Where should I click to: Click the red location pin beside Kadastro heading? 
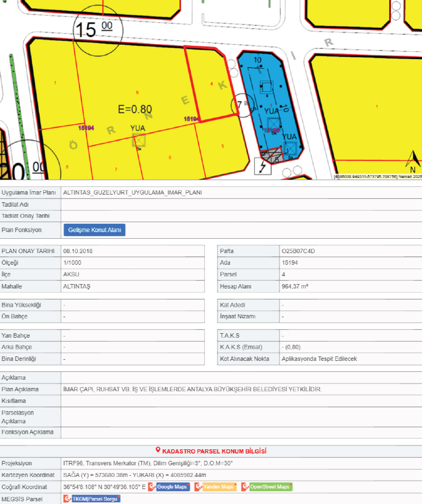point(158,450)
